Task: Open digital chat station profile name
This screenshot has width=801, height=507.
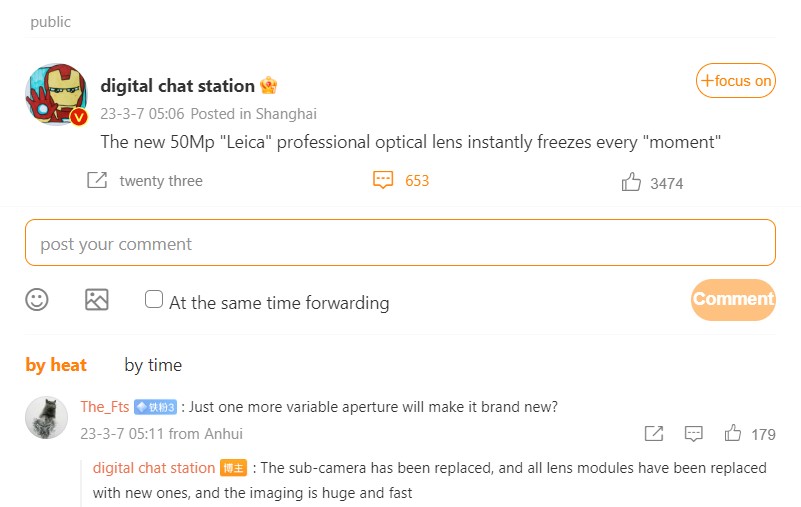Action: pos(178,85)
